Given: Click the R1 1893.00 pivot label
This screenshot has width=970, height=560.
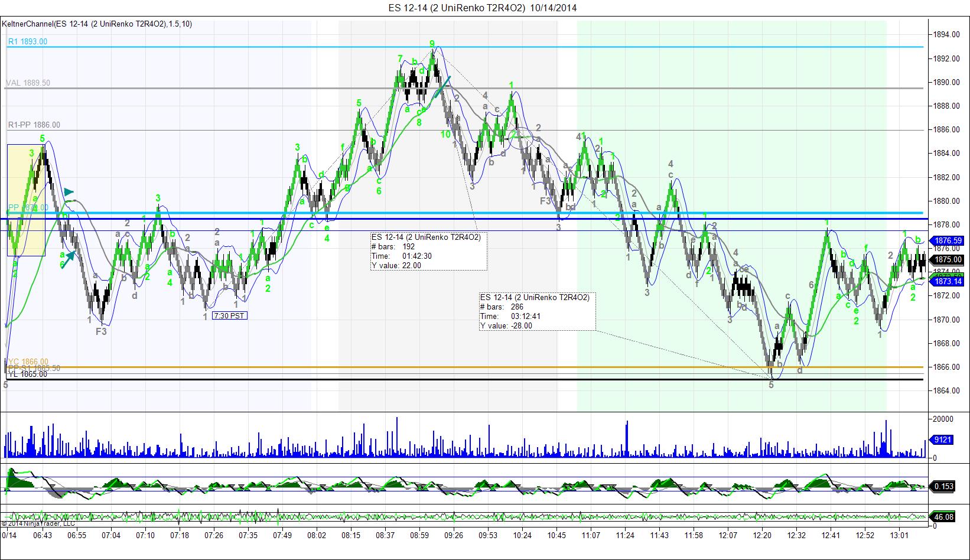Looking at the screenshot, I should tap(28, 42).
